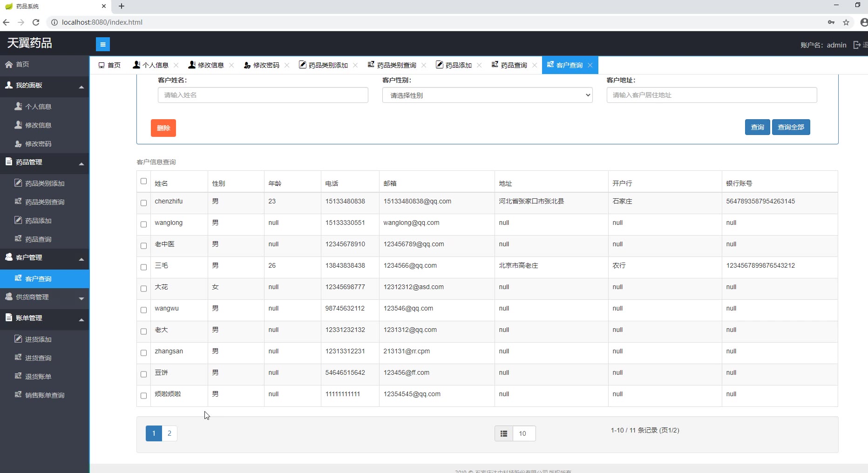Close the 修改信息 tab

click(231, 65)
